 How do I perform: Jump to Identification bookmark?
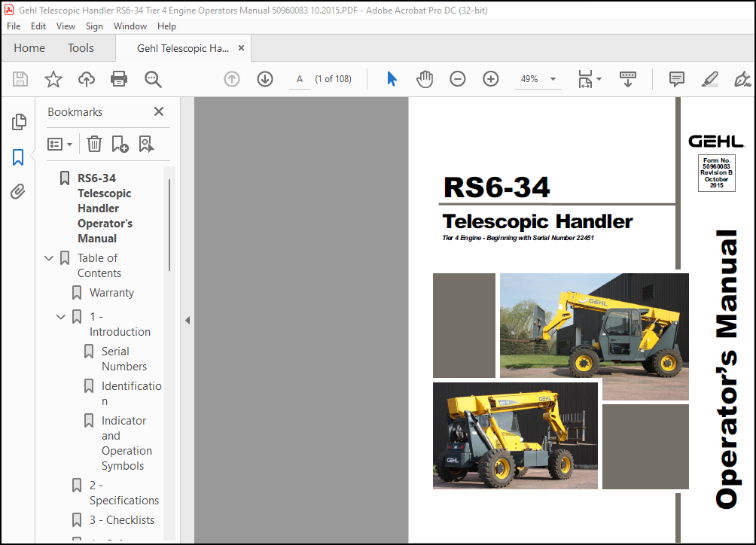(x=131, y=394)
